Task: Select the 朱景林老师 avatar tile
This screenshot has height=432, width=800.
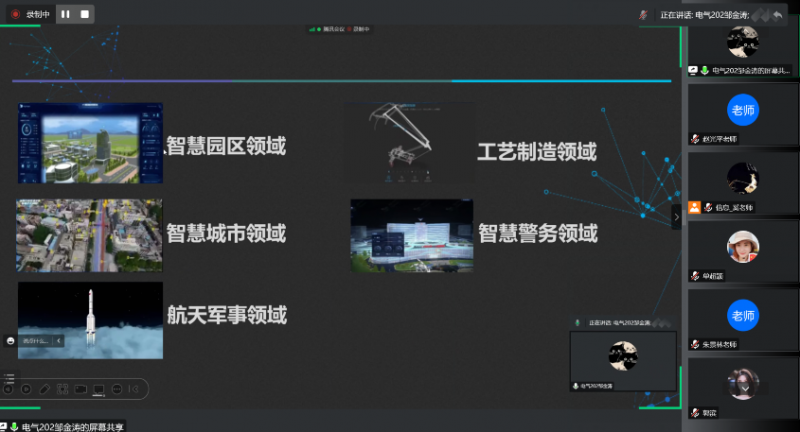Action: pyautogui.click(x=743, y=315)
